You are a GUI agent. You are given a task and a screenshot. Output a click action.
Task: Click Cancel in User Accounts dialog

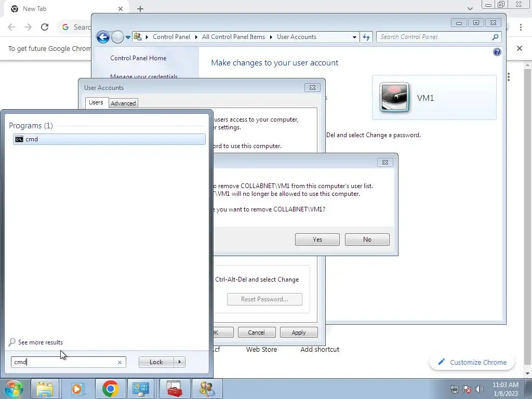257,332
